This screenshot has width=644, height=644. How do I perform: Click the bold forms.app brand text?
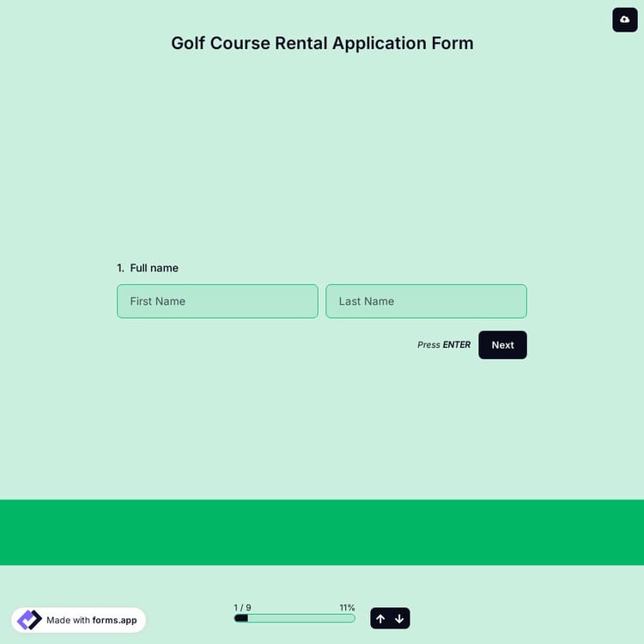114,620
